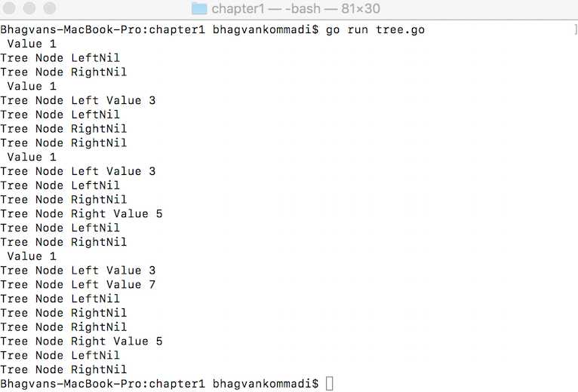Image resolution: width=578 pixels, height=392 pixels.
Task: Click the word tree.go in the command
Action: click(401, 30)
